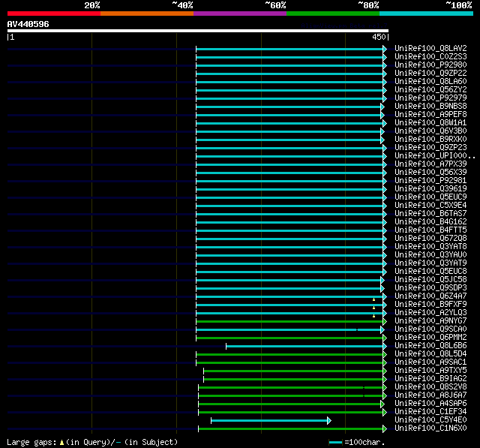The width and height of the screenshot is (480, 448).
Task: Open the UniRef100_B4FTT5 hit label
Action: [430, 230]
